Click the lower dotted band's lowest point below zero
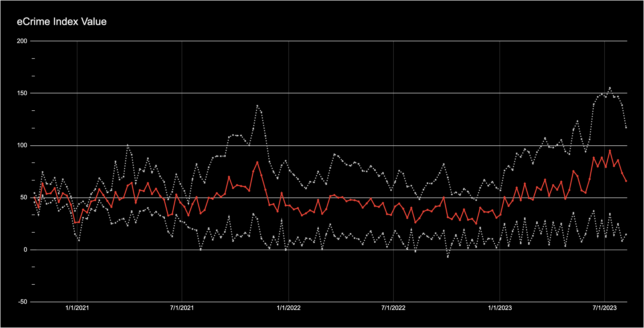 coord(448,257)
